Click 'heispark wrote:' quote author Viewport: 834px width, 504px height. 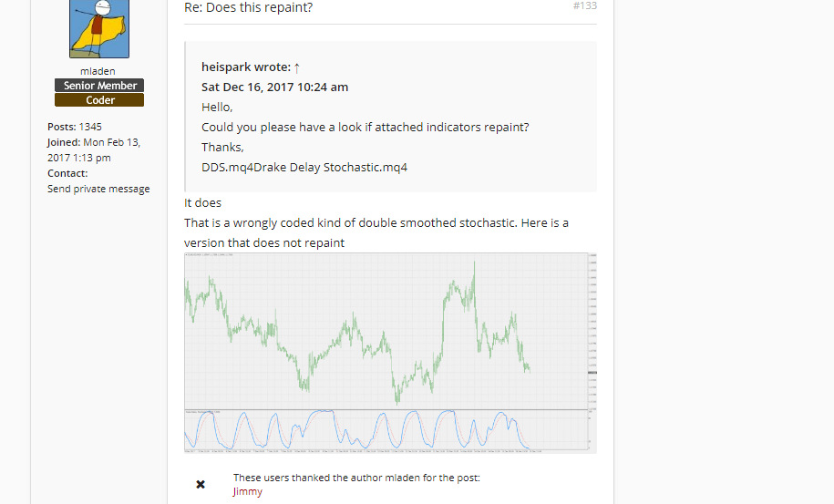pos(245,67)
